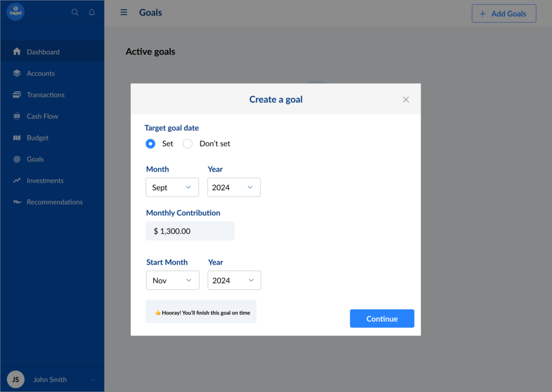
Task: Open the Budget section
Action: click(39, 137)
